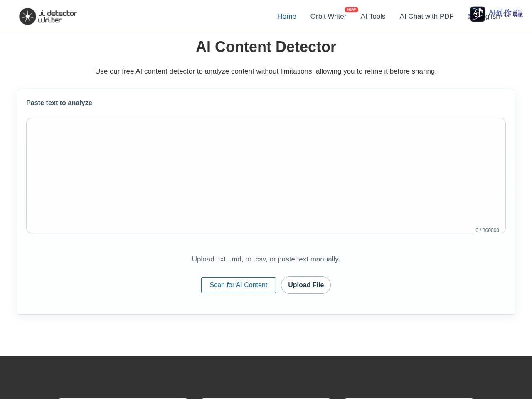
Task: Go to the Home menu item
Action: click(x=287, y=16)
